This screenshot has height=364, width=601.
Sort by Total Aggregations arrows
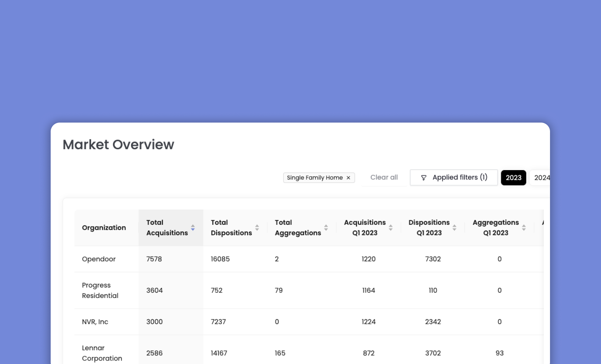(x=326, y=228)
